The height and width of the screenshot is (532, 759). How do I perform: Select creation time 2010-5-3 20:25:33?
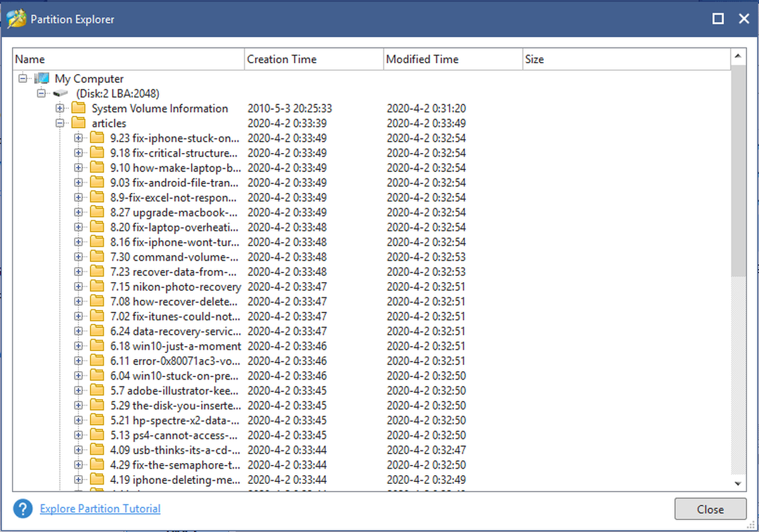coord(290,108)
